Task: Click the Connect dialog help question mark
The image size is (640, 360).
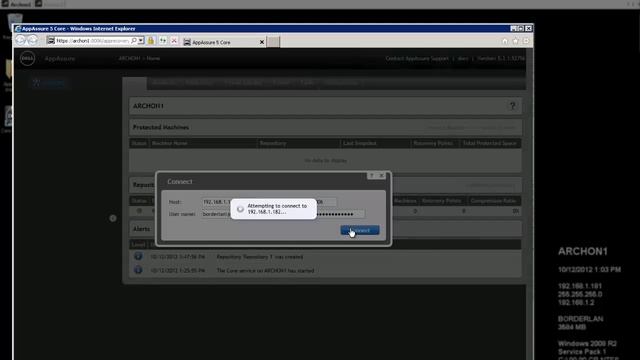Action: coord(371,176)
